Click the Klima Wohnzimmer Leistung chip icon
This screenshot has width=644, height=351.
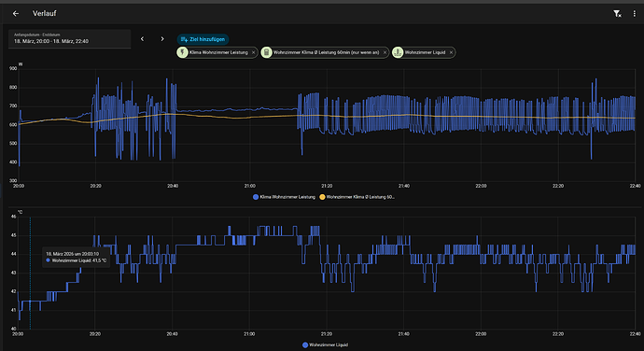click(x=183, y=52)
